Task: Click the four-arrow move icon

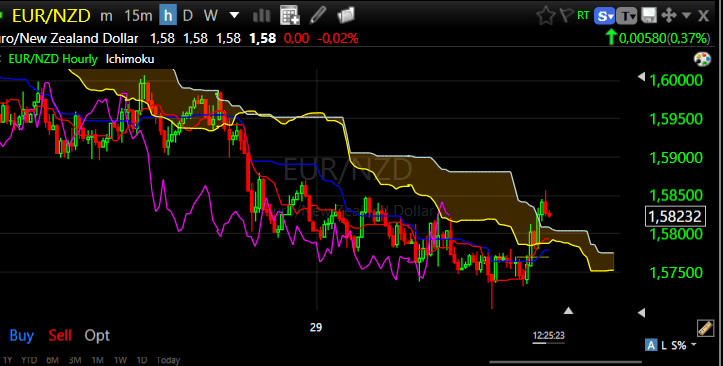Action: (x=669, y=16)
